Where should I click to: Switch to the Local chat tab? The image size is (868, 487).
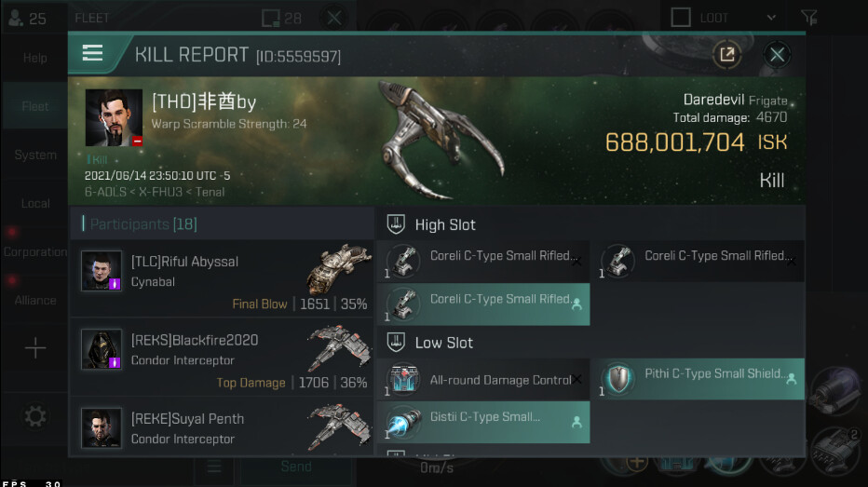point(34,203)
